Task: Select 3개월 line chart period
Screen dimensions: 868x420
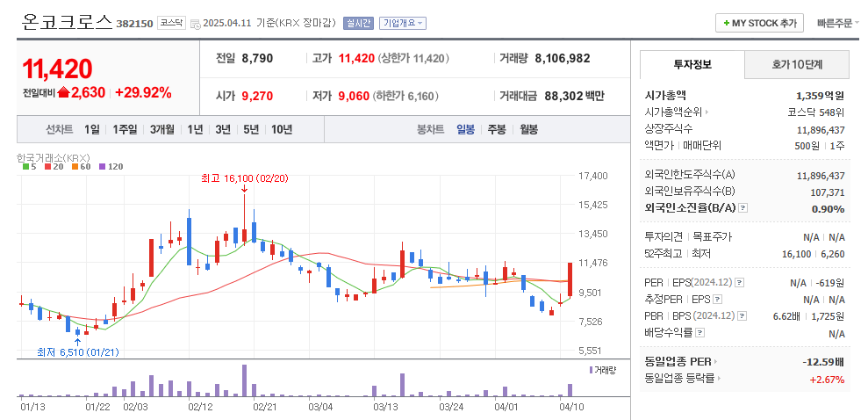Action: 162,130
